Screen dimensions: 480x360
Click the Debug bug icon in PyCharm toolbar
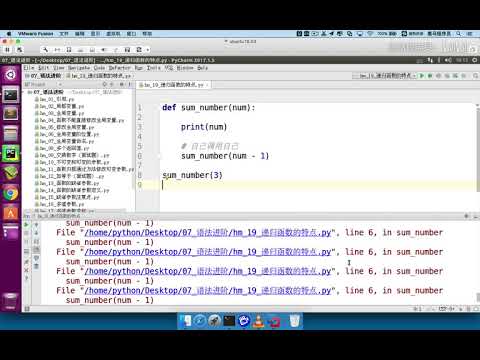click(430, 76)
